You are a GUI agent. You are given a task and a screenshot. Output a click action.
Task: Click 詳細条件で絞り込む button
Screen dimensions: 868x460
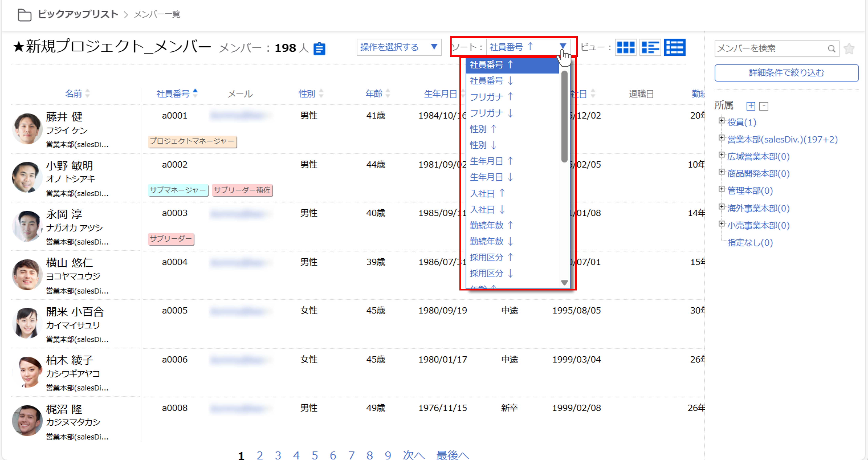(786, 73)
